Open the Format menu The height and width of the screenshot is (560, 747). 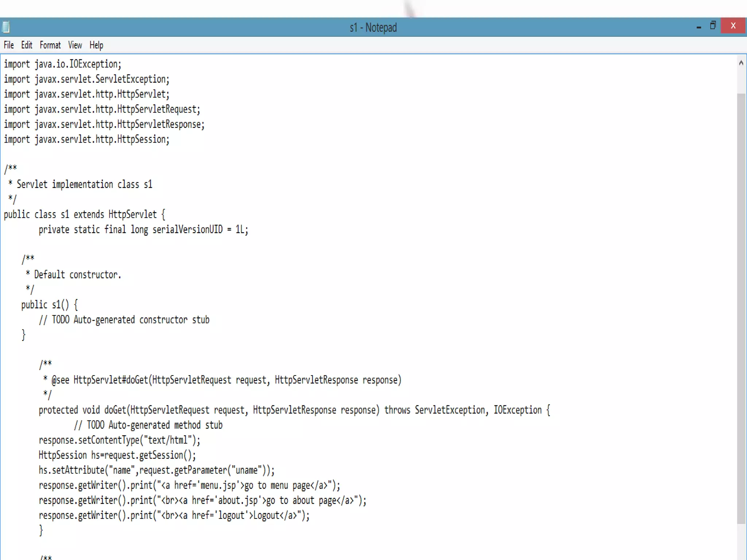click(50, 45)
